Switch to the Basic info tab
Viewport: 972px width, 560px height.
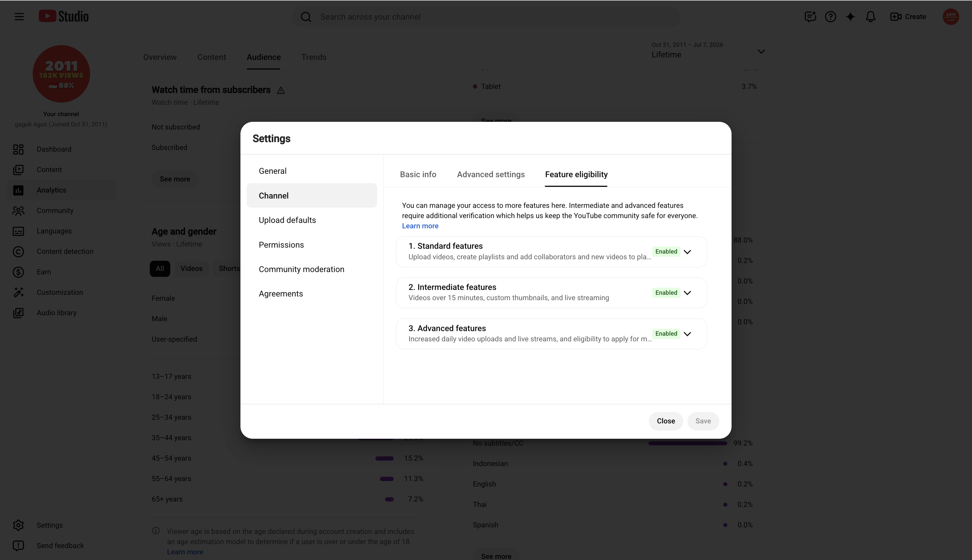[418, 174]
